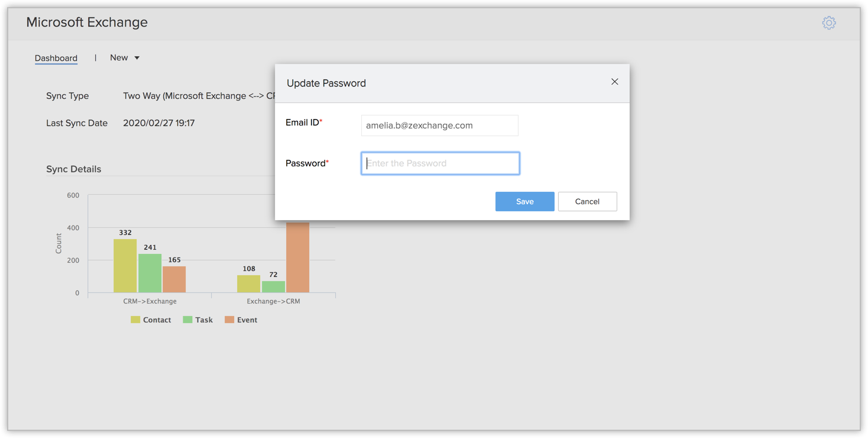Open the settings gear icon
This screenshot has height=438, width=868.
829,23
